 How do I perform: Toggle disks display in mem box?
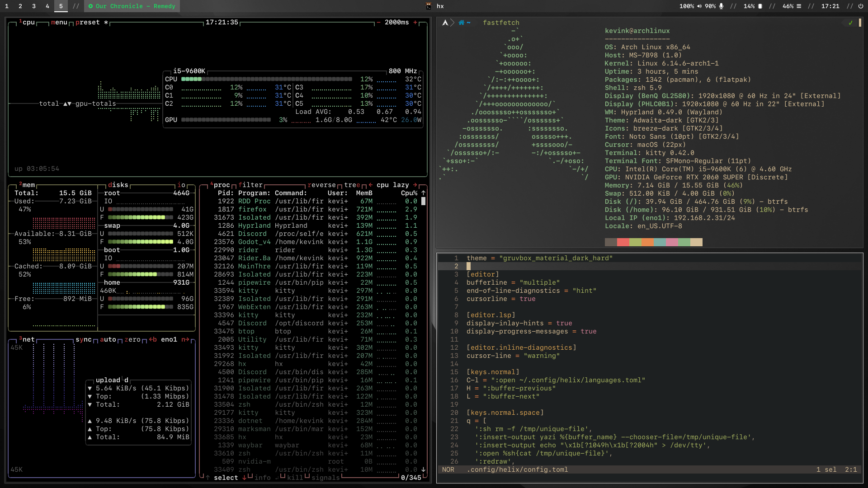(118, 185)
